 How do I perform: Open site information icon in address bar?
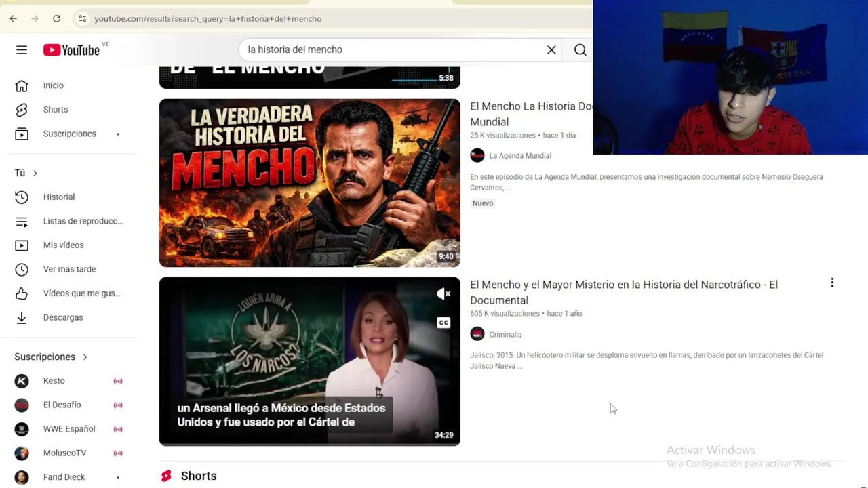pos(82,18)
